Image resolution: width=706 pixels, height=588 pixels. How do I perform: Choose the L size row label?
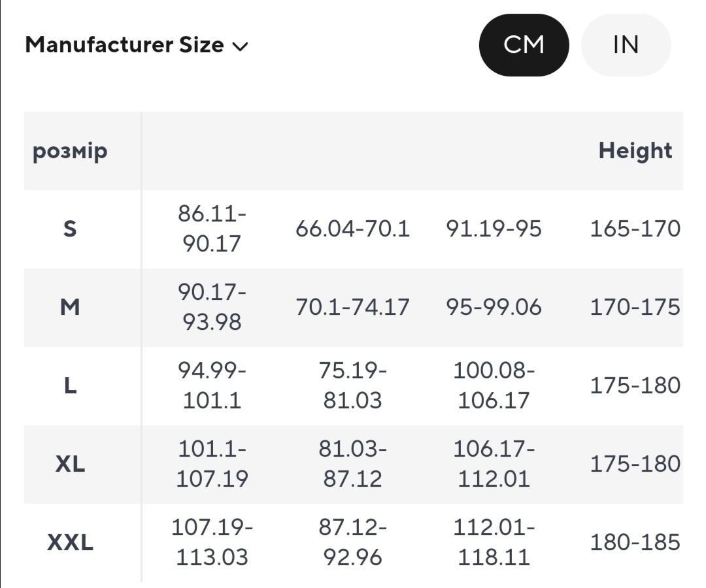click(x=70, y=385)
